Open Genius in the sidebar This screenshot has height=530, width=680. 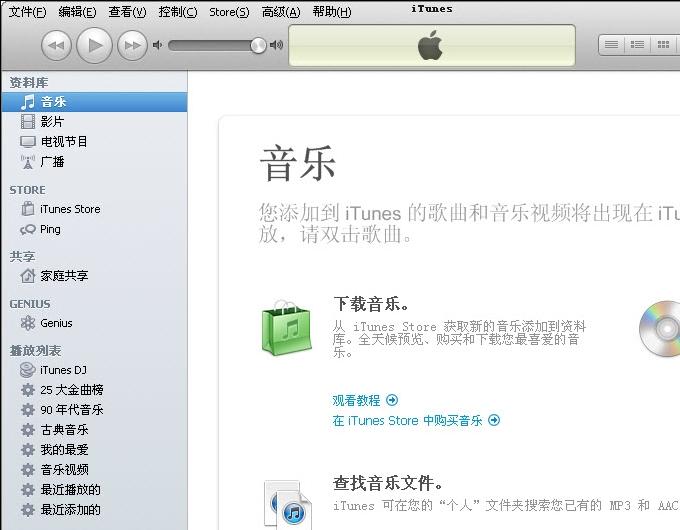coord(56,323)
